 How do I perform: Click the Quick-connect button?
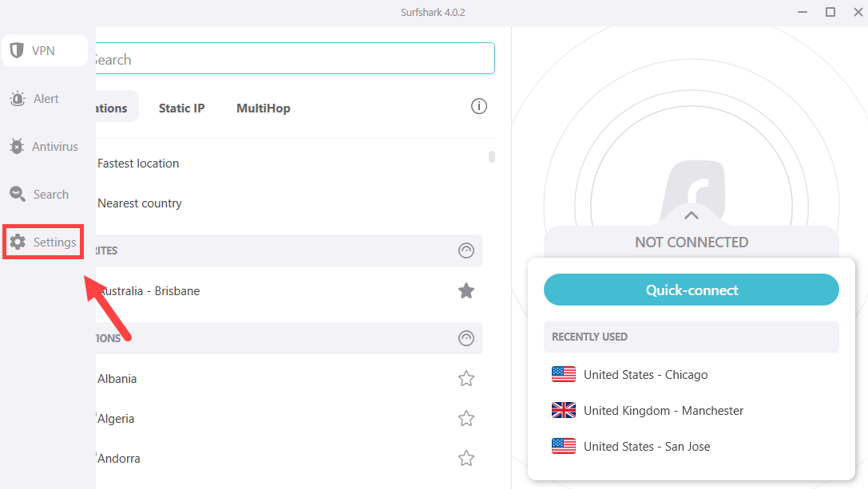692,290
